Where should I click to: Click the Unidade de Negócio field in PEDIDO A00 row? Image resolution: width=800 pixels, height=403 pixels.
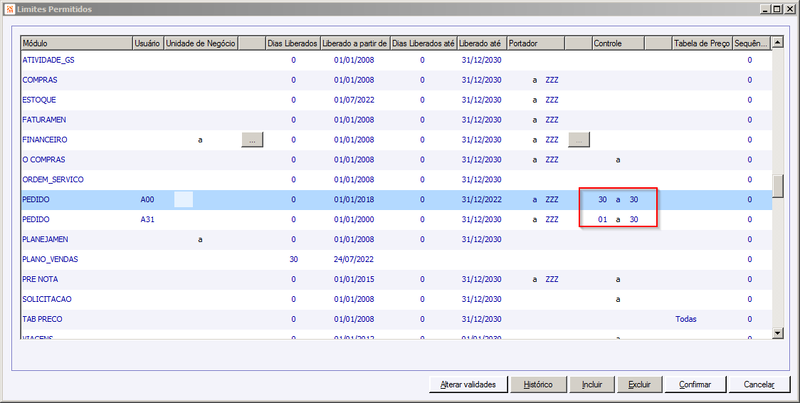click(184, 199)
